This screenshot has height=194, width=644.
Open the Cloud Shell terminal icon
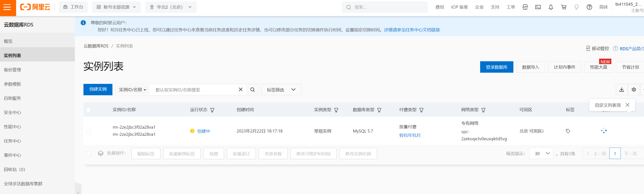coord(538,7)
